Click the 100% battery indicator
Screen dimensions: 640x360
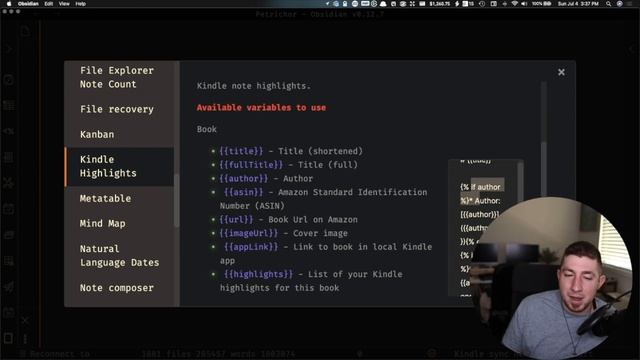pyautogui.click(x=542, y=4)
